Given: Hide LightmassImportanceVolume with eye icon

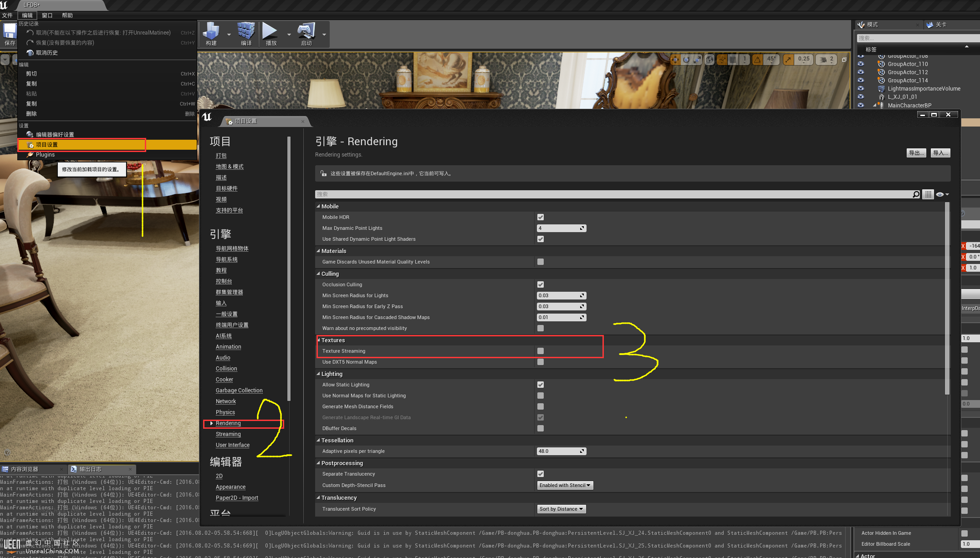Looking at the screenshot, I should tap(861, 89).
